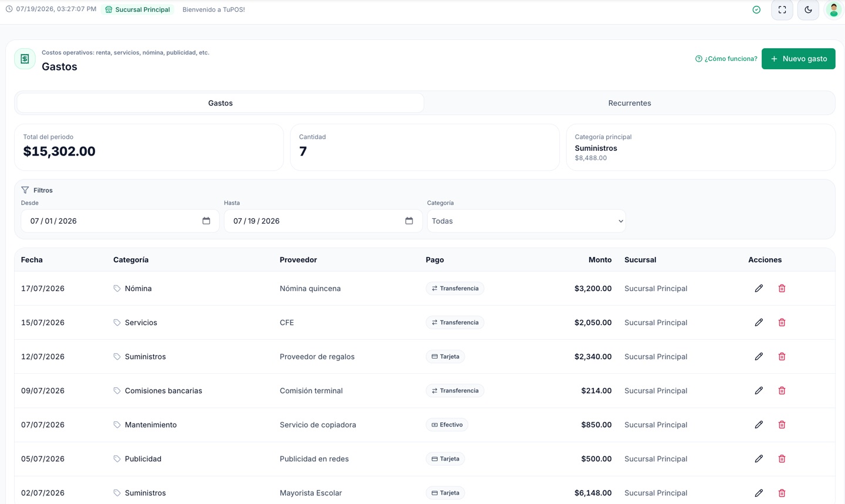Open the user avatar menu
This screenshot has width=845, height=504.
click(x=833, y=9)
